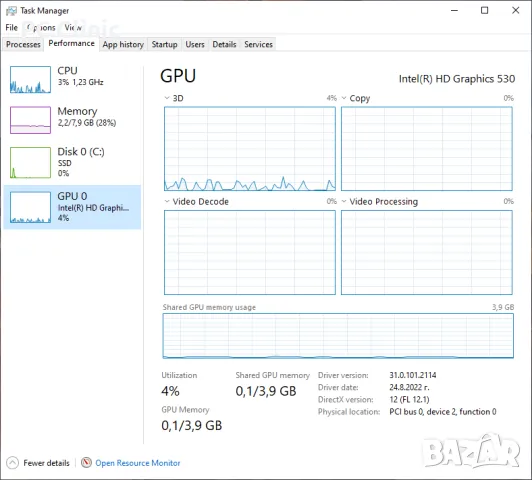Click the Fewer details up-arrow icon
Image resolution: width=532 pixels, height=480 pixels.
coord(13,463)
